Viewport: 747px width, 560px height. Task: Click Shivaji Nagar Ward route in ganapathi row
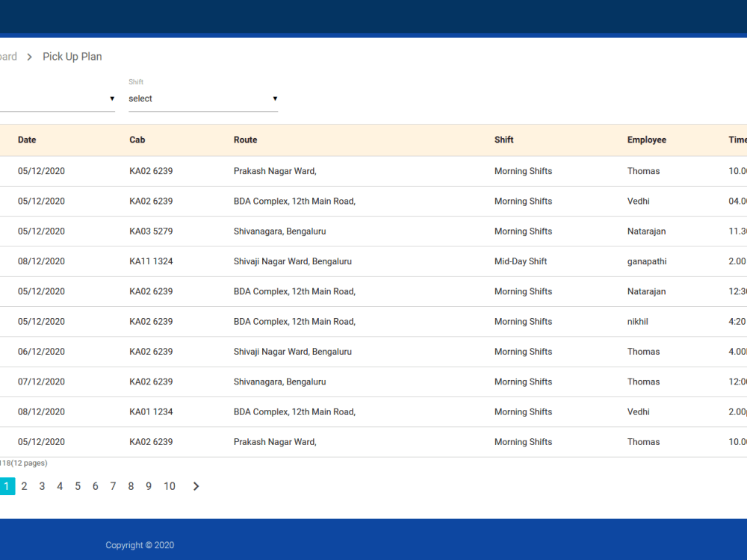pos(293,261)
